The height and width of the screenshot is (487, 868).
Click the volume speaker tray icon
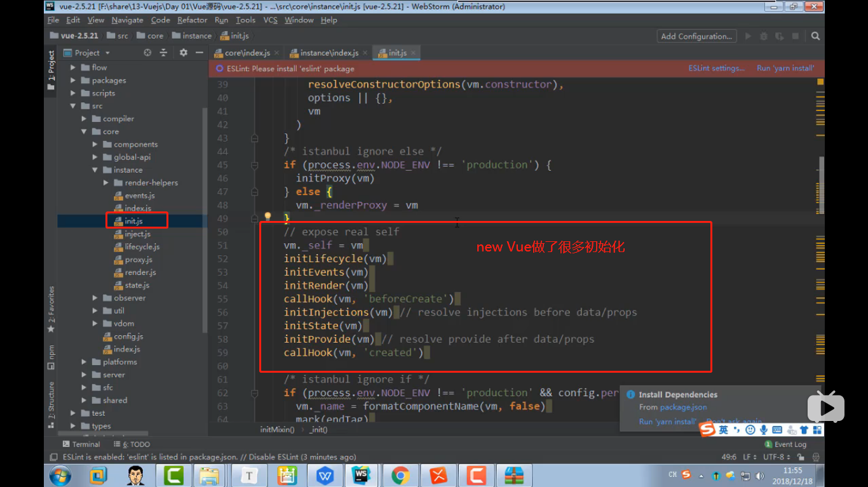759,476
